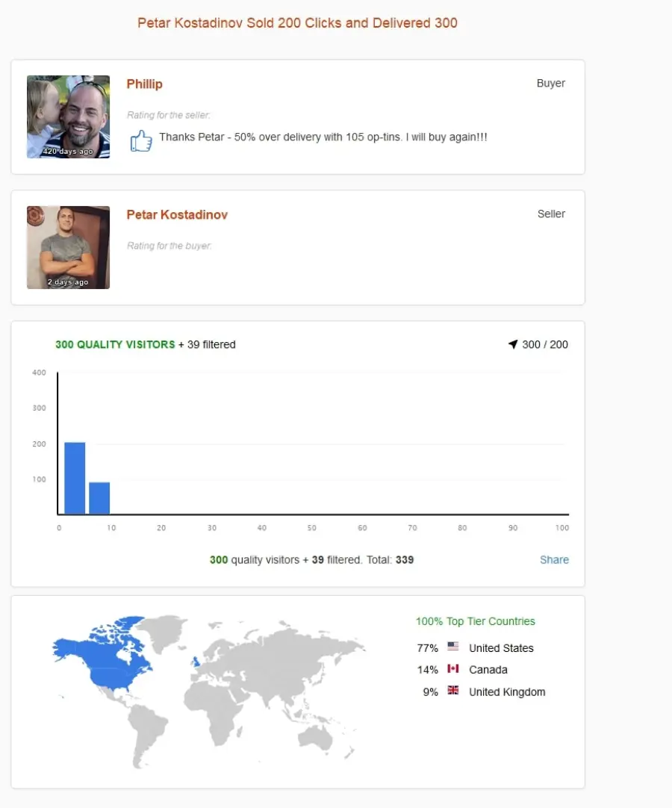Click the thumbs-up rating icon
This screenshot has height=808, width=672.
[x=140, y=140]
